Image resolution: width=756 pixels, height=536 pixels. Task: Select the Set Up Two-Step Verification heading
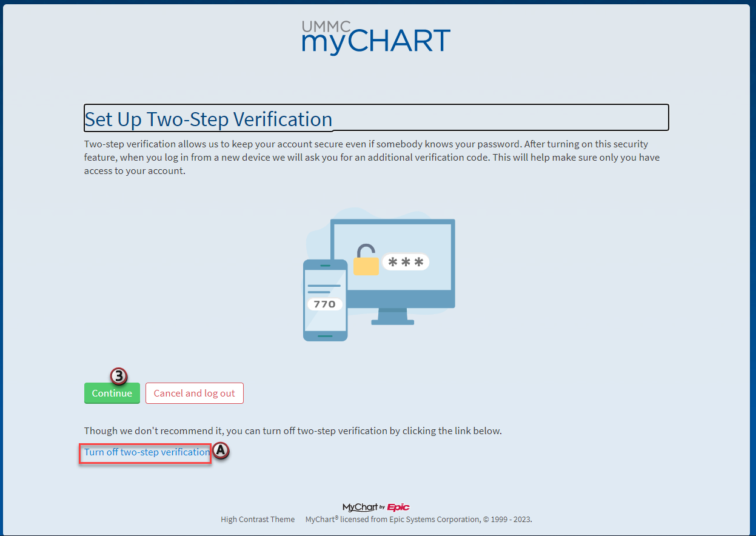[x=376, y=118]
